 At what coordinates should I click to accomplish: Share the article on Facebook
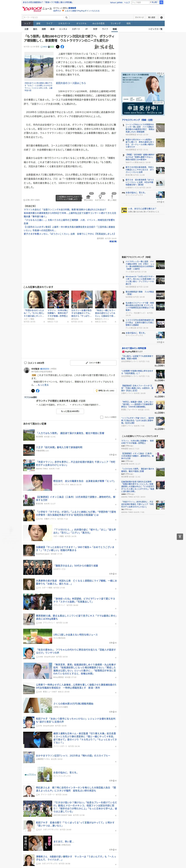point(62,47)
